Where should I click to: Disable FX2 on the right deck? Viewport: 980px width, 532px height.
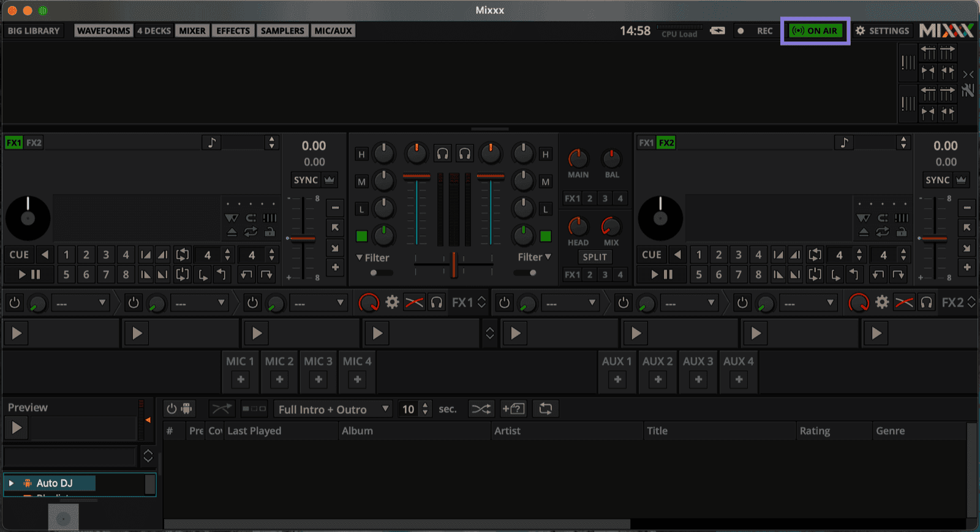(x=666, y=143)
